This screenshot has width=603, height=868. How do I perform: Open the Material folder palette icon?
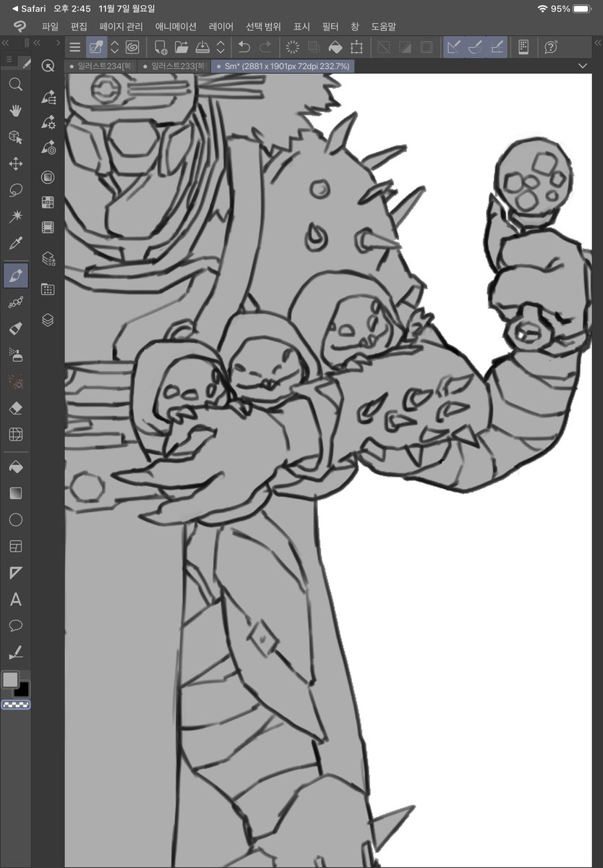tap(48, 289)
